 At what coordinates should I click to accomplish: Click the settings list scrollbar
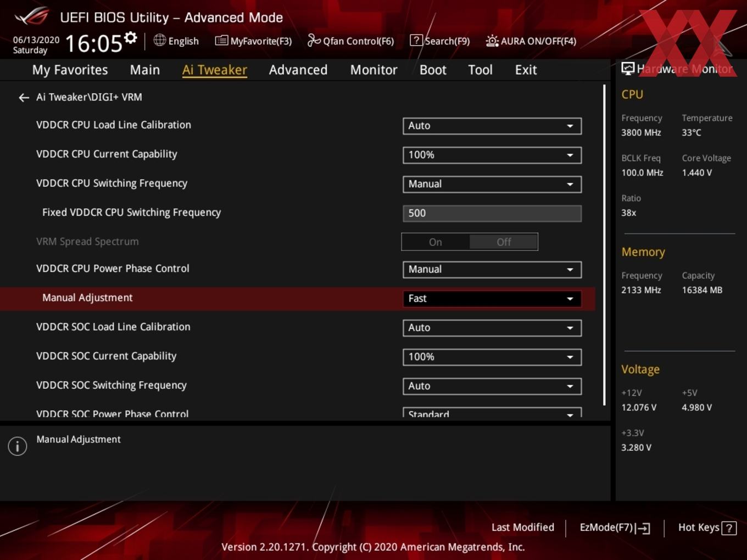pos(604,244)
